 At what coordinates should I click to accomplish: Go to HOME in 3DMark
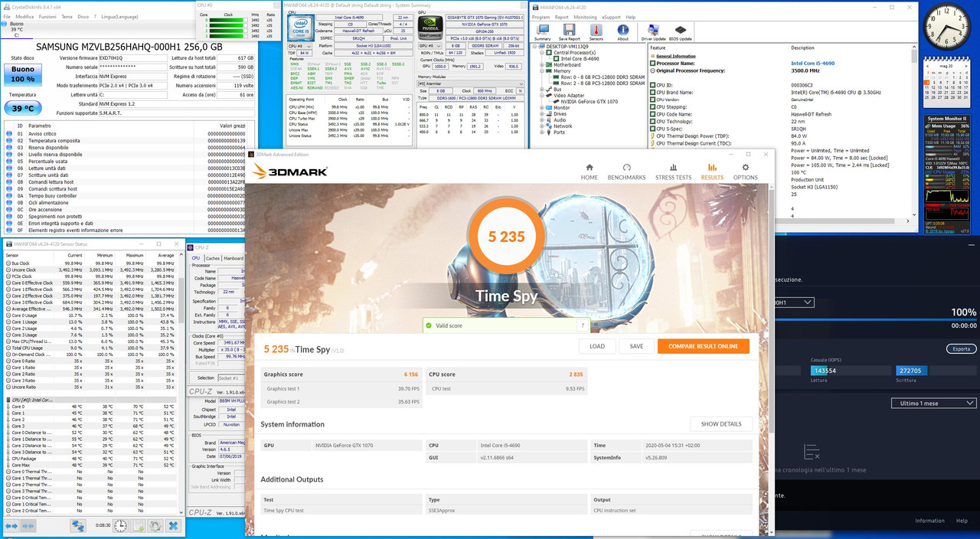pyautogui.click(x=590, y=171)
